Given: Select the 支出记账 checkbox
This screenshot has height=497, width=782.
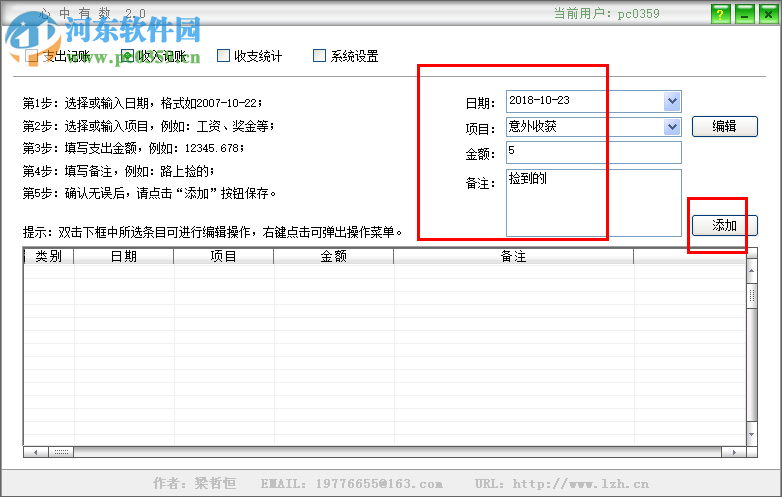Looking at the screenshot, I should pyautogui.click(x=31, y=55).
